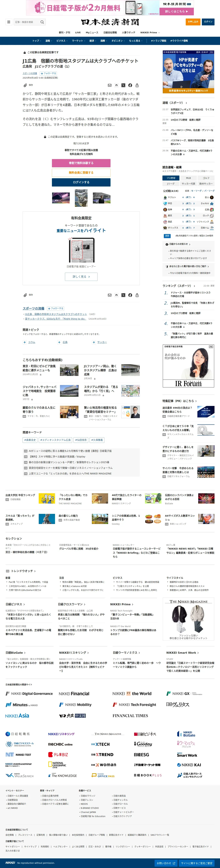The height and width of the screenshot is (868, 220).
Task: Click the Seibu Lions team logo
Action: click(165, 222)
